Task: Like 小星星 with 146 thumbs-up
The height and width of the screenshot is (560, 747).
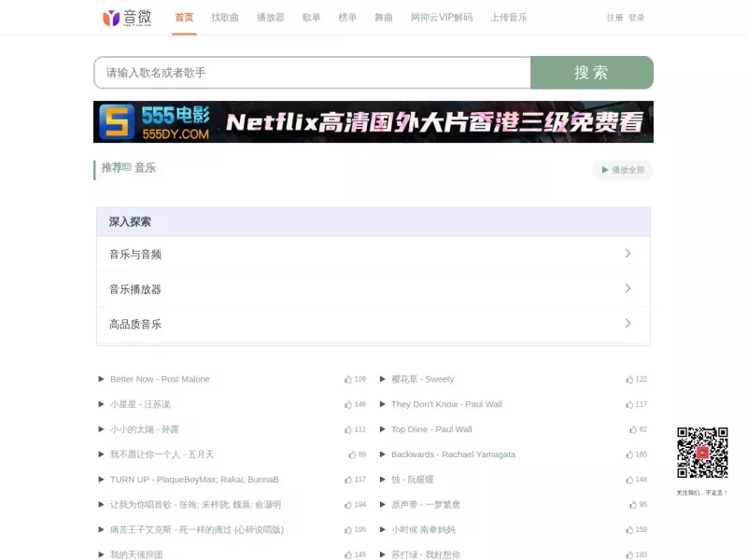Action: [348, 404]
